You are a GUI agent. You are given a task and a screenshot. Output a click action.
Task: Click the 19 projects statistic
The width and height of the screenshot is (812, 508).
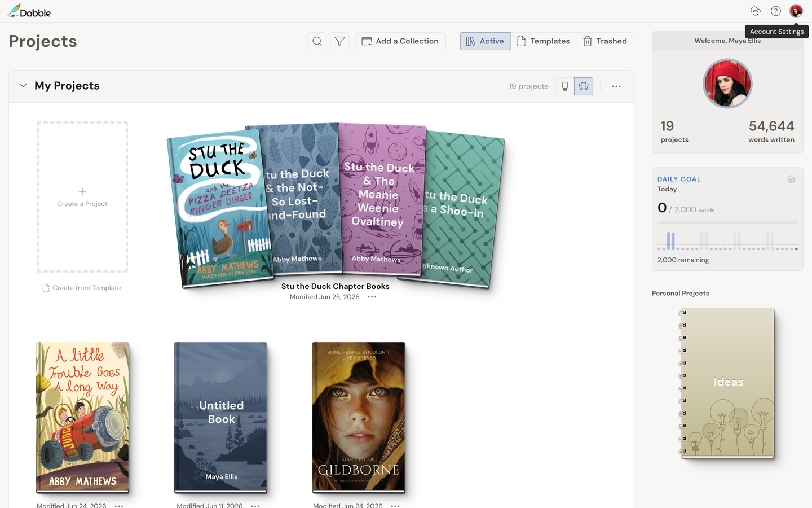[674, 131]
